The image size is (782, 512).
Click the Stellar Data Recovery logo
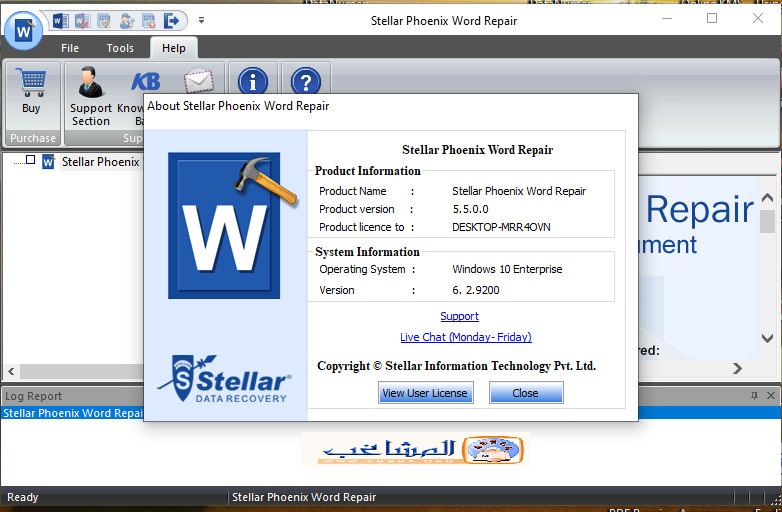[225, 379]
